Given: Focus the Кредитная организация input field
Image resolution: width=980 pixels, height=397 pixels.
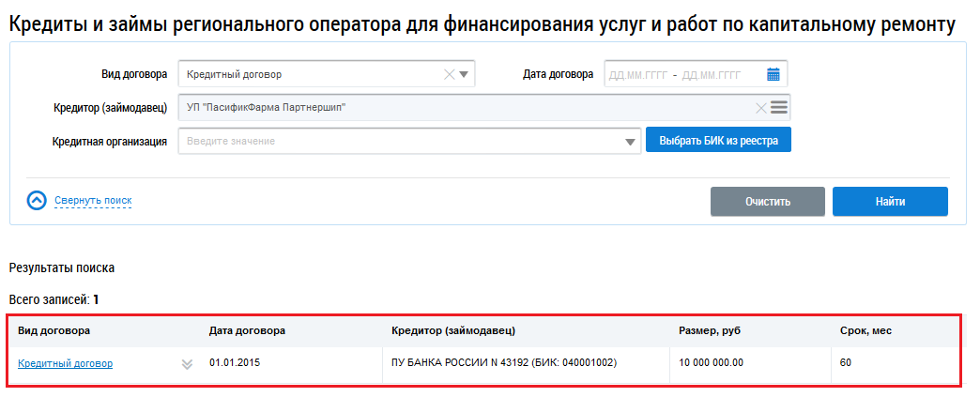Looking at the screenshot, I should coord(399,141).
